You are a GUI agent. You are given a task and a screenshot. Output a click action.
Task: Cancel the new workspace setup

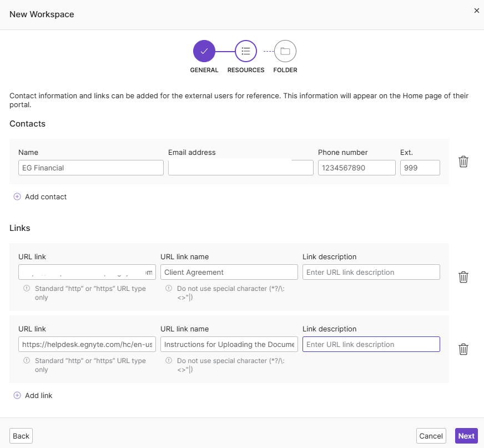(x=431, y=436)
